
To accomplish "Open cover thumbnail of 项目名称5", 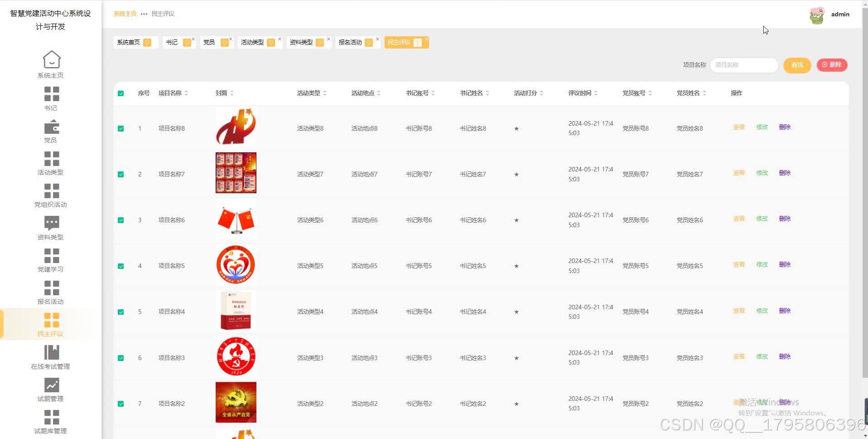I will click(236, 265).
